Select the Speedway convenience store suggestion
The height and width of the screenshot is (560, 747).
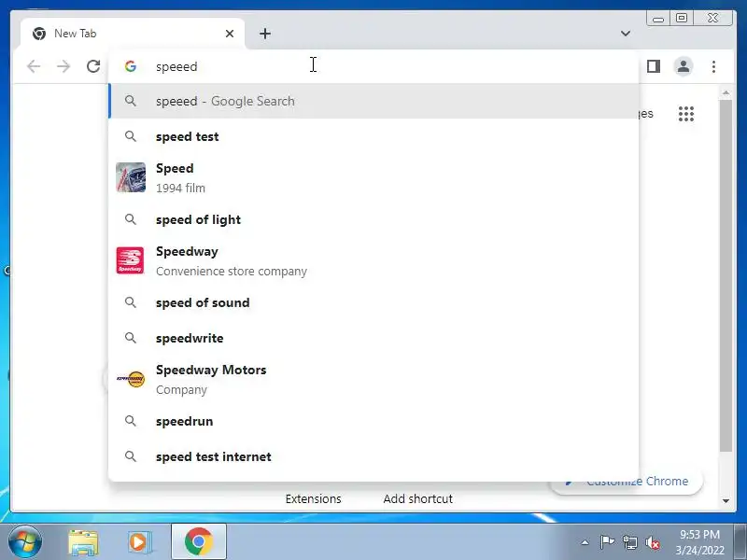[374, 260]
